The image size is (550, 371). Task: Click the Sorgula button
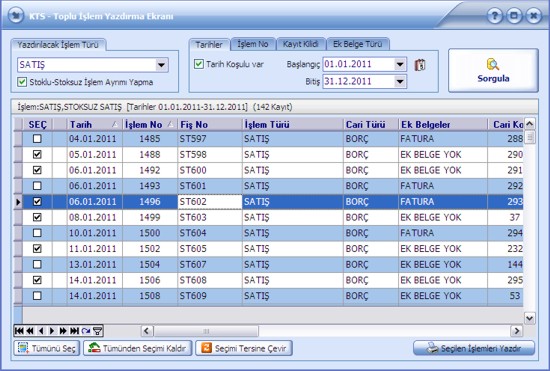[x=493, y=70]
